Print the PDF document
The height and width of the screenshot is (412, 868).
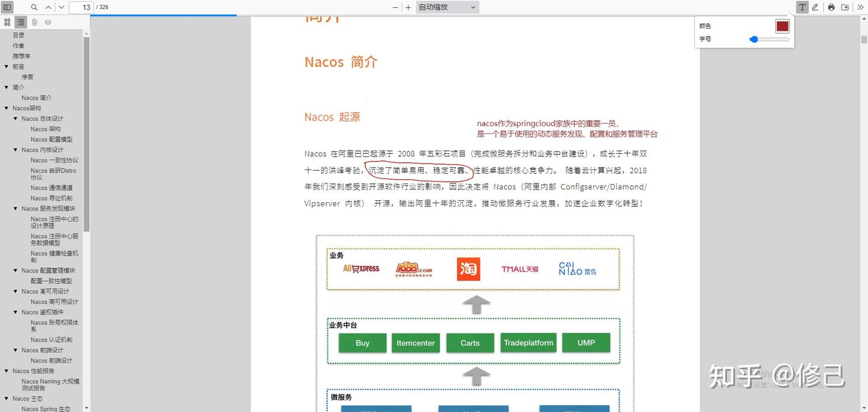(830, 7)
